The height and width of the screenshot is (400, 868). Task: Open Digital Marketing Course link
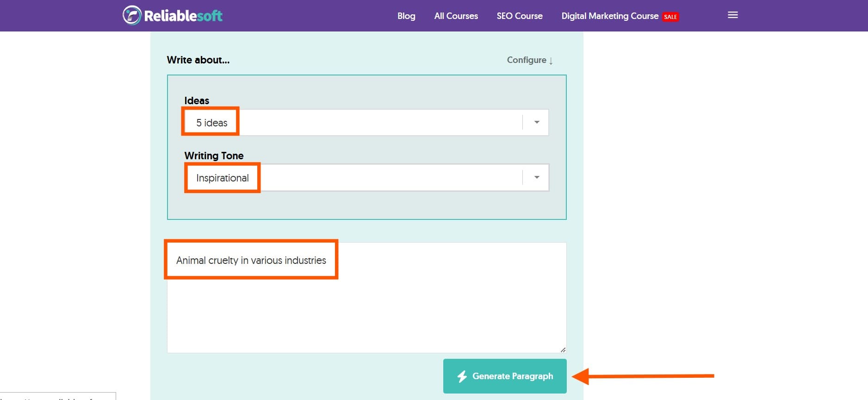(x=610, y=16)
